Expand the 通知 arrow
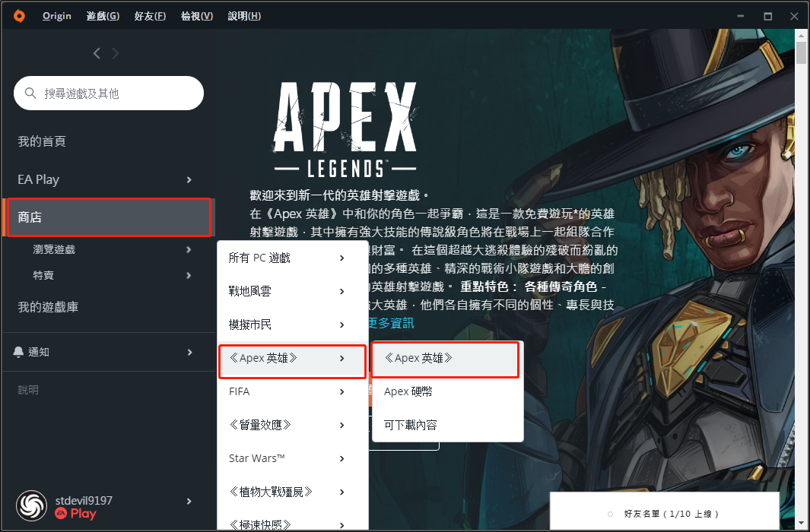The image size is (810, 532). pos(189,353)
